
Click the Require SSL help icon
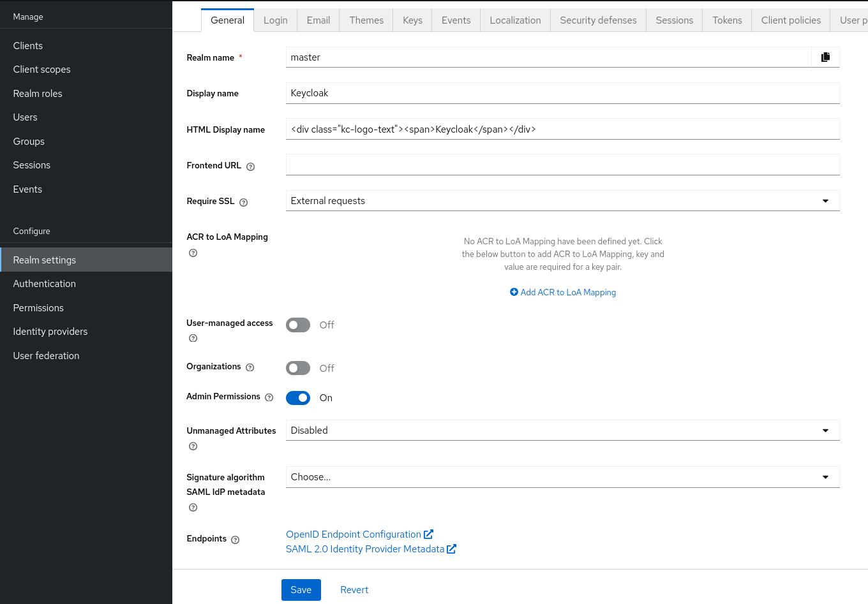click(x=243, y=202)
